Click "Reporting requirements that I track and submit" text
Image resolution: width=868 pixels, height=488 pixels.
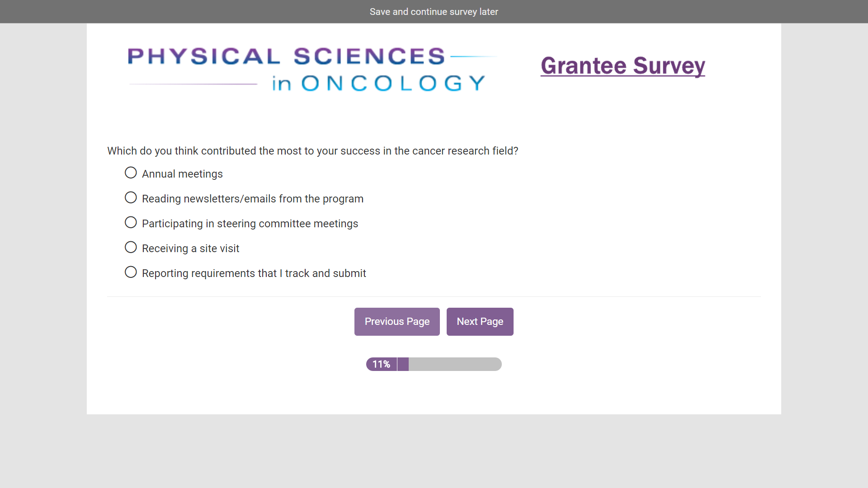coord(254,273)
